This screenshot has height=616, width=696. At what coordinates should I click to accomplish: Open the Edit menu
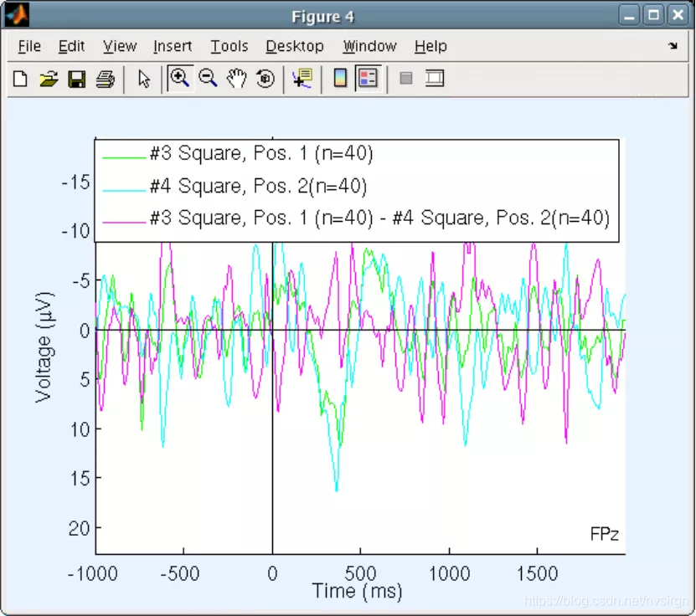(71, 46)
